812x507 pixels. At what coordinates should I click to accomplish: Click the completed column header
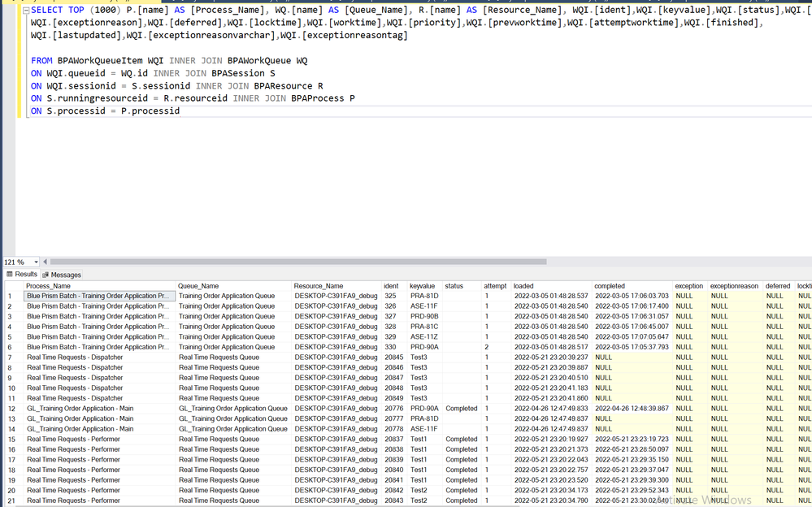(x=610, y=286)
